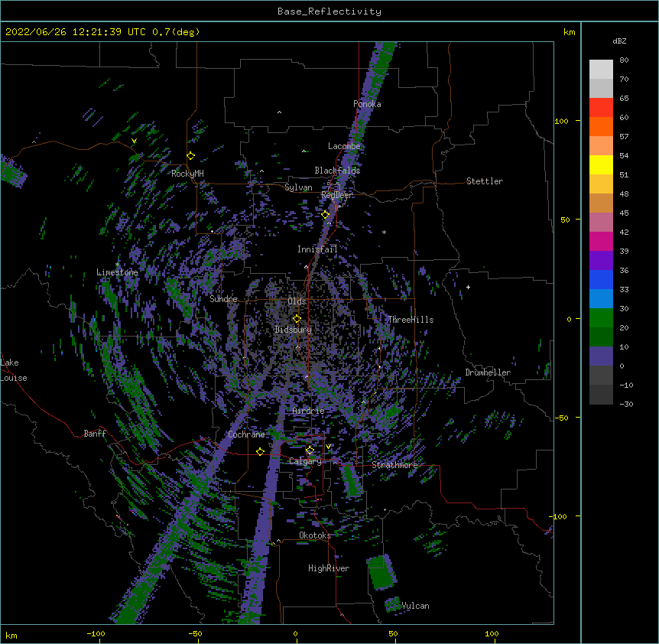
Task: Click the Strathmore label
Action: click(x=394, y=465)
